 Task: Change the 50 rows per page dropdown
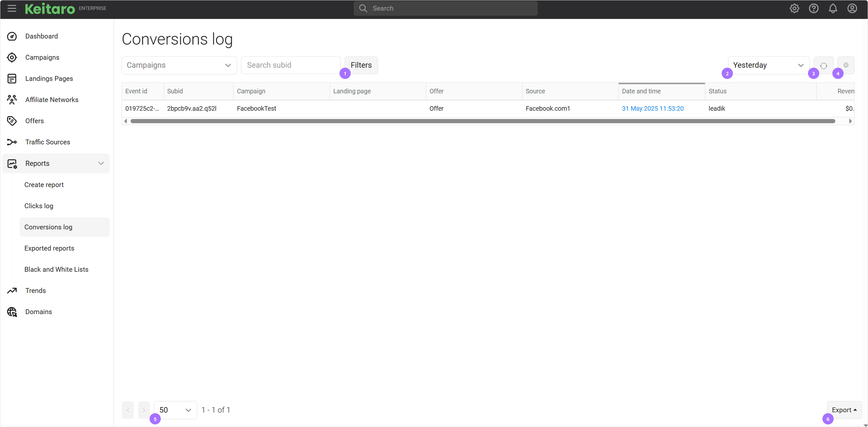click(176, 410)
